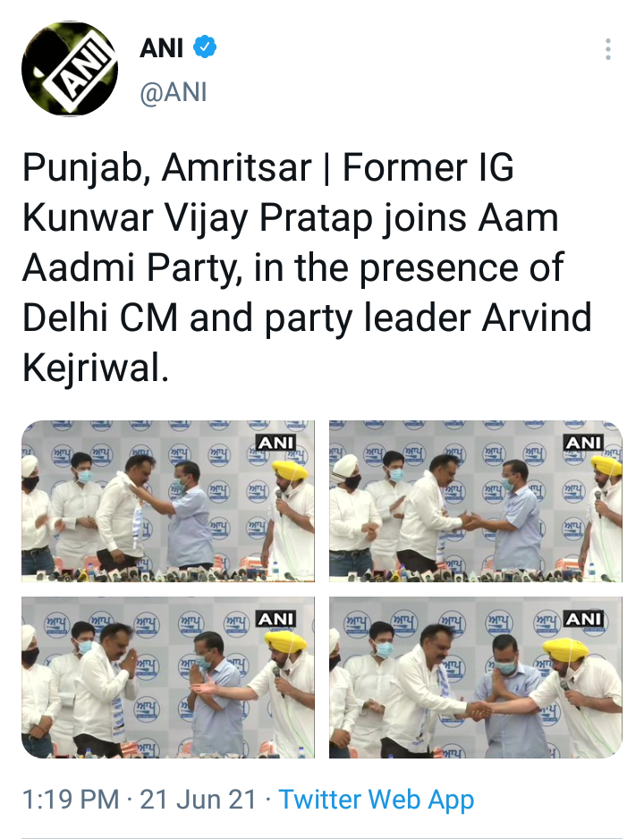This screenshot has height=839, width=644.
Task: Click ANI watermark on bottom-left photo
Action: 276,619
